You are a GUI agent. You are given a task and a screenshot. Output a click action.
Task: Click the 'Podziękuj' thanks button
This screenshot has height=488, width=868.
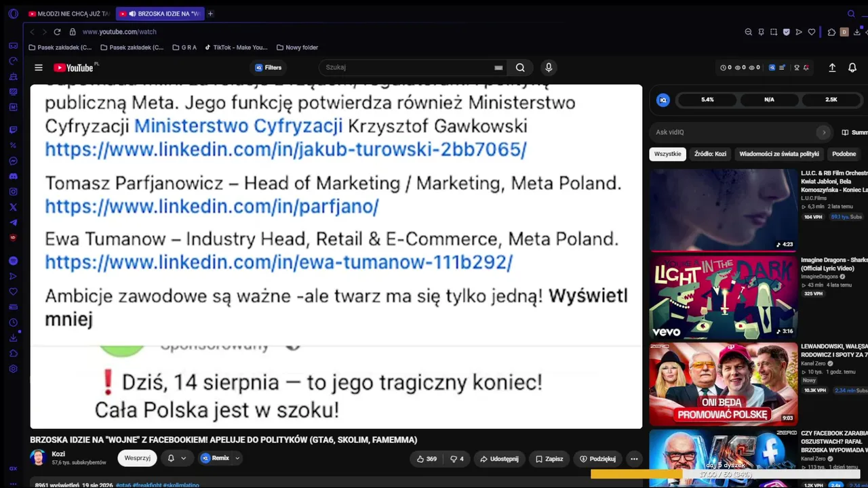tap(597, 459)
